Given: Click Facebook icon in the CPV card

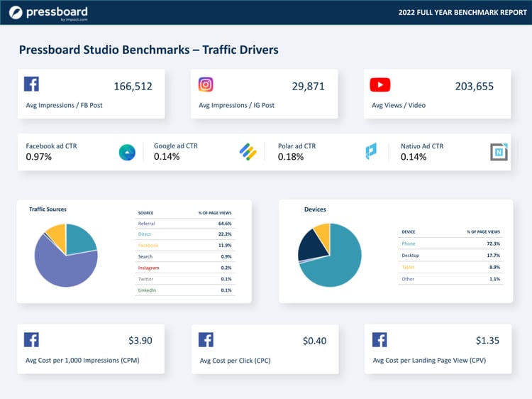Looking at the screenshot, I should click(379, 339).
